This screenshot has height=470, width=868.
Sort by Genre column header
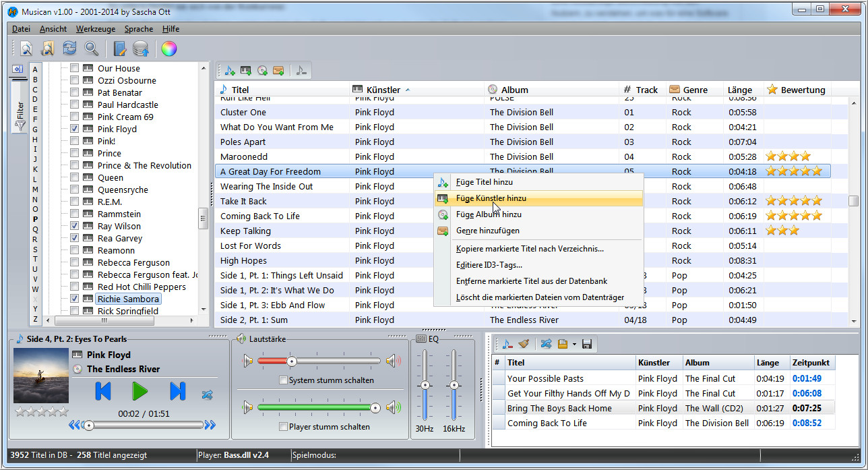[x=695, y=90]
